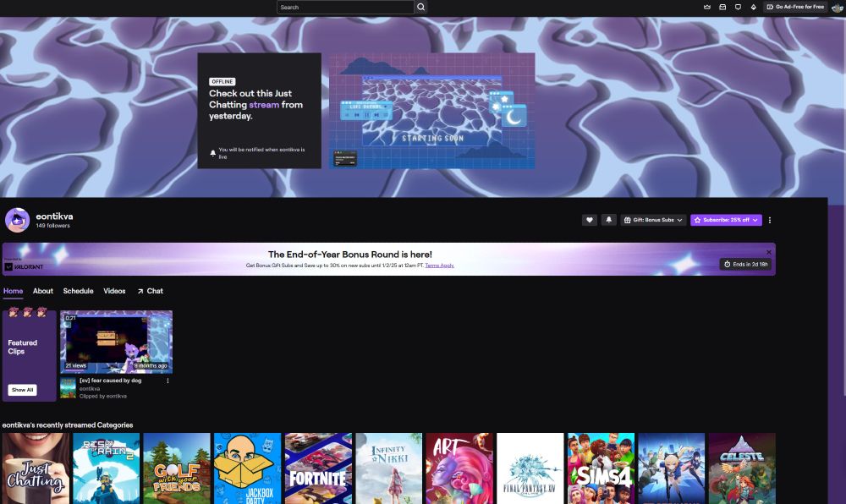The height and width of the screenshot is (504, 846).
Task: Expand the Subscribe: 25% off dropdown
Action: [x=726, y=220]
